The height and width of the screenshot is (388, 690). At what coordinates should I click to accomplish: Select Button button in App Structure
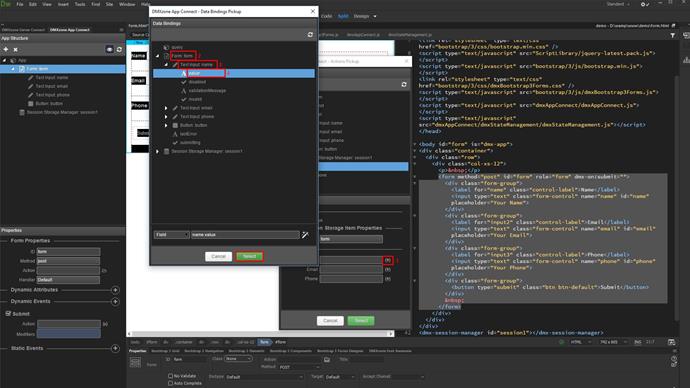(49, 104)
